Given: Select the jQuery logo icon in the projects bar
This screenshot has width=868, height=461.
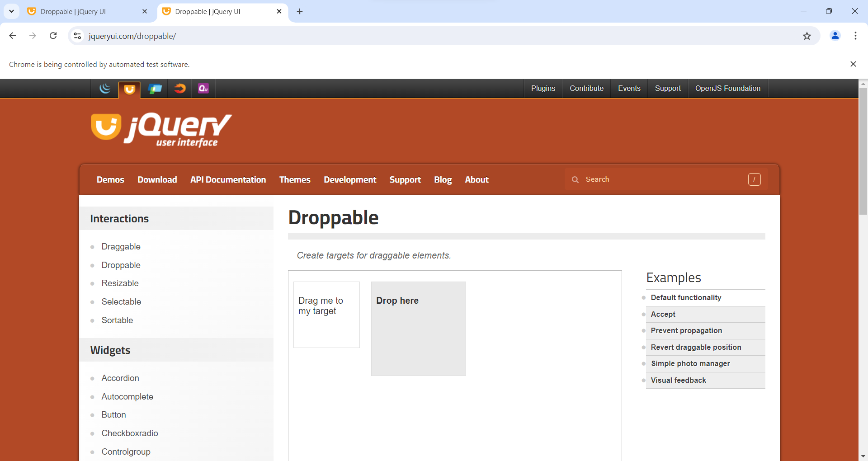Looking at the screenshot, I should (x=105, y=89).
